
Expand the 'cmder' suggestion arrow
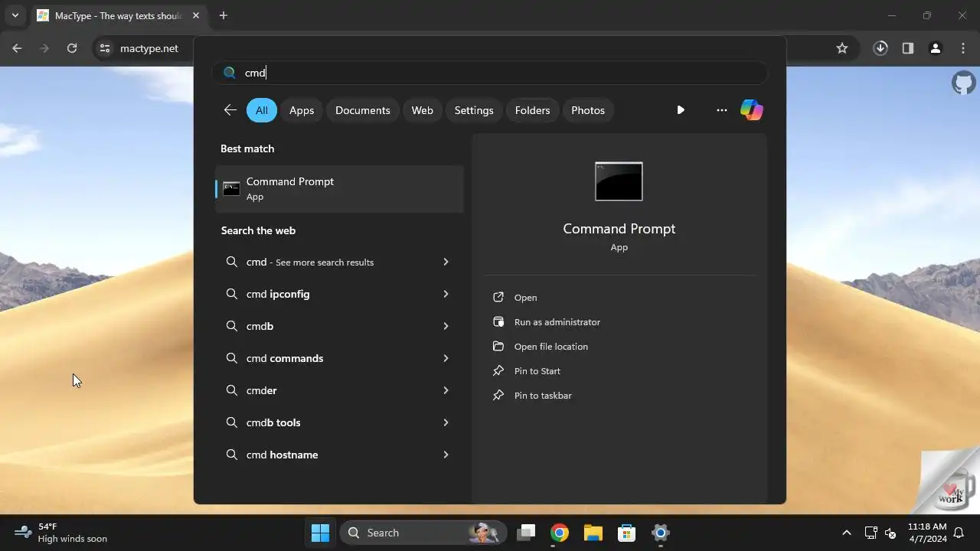pos(446,390)
